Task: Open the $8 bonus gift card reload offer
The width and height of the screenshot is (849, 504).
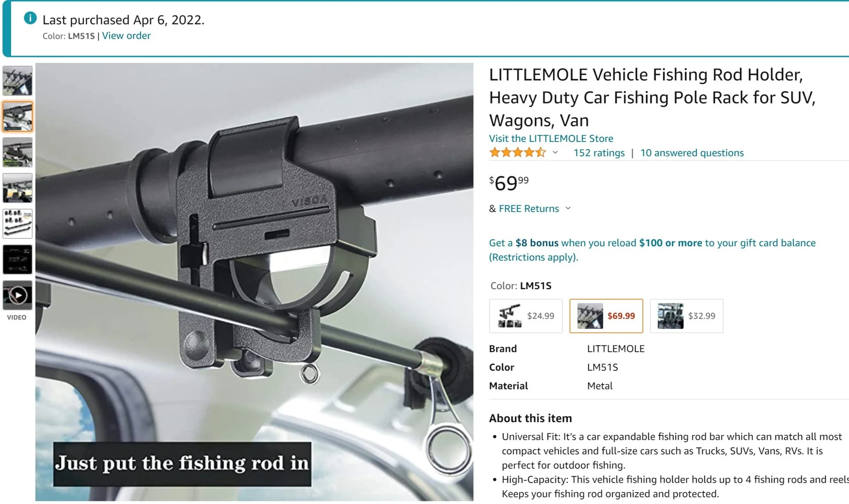Action: tap(652, 250)
